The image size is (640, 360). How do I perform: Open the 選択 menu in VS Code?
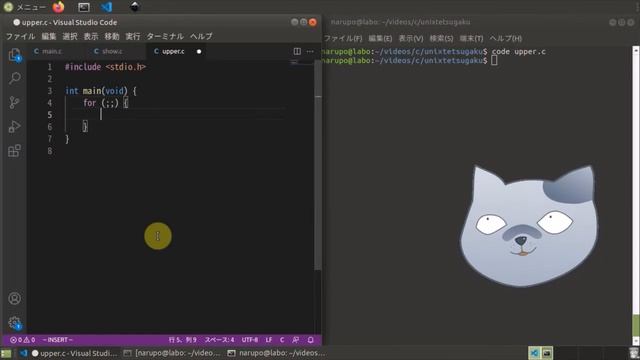70,36
